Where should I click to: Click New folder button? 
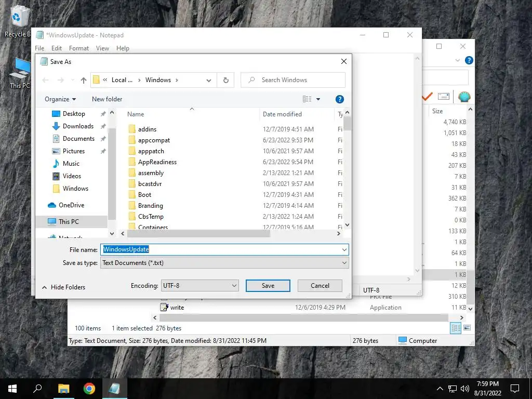pyautogui.click(x=107, y=99)
